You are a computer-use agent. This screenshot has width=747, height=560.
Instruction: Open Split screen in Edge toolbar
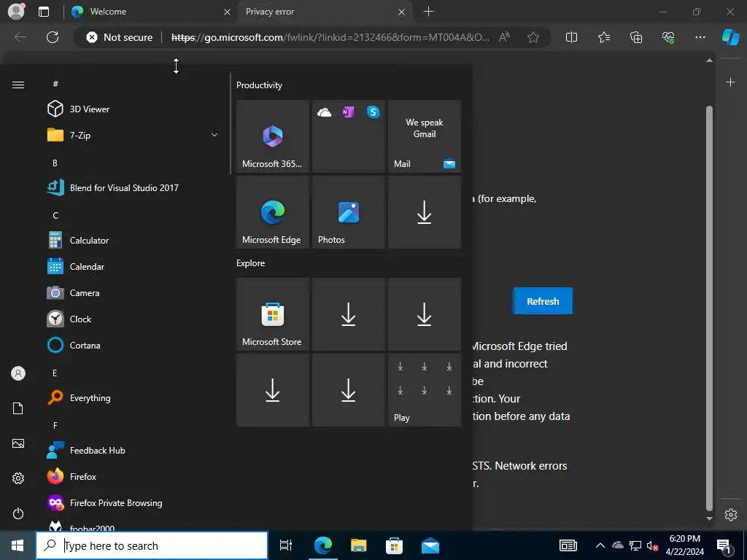[x=571, y=37]
